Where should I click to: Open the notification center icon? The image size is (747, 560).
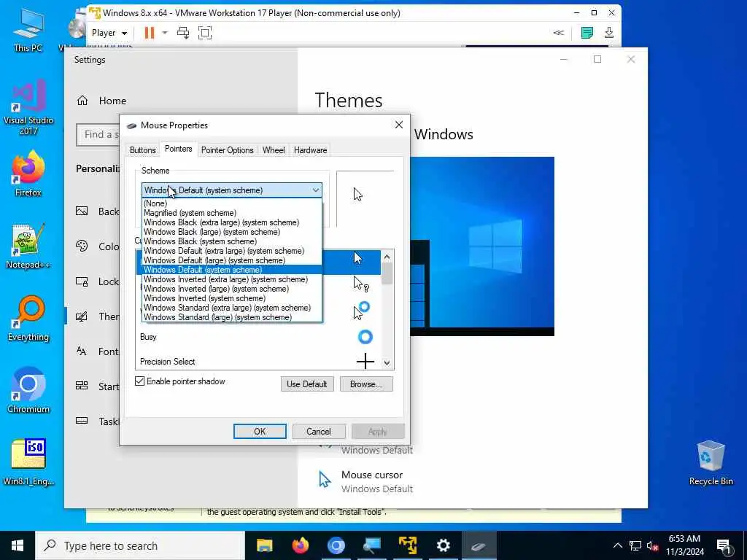coord(724,546)
